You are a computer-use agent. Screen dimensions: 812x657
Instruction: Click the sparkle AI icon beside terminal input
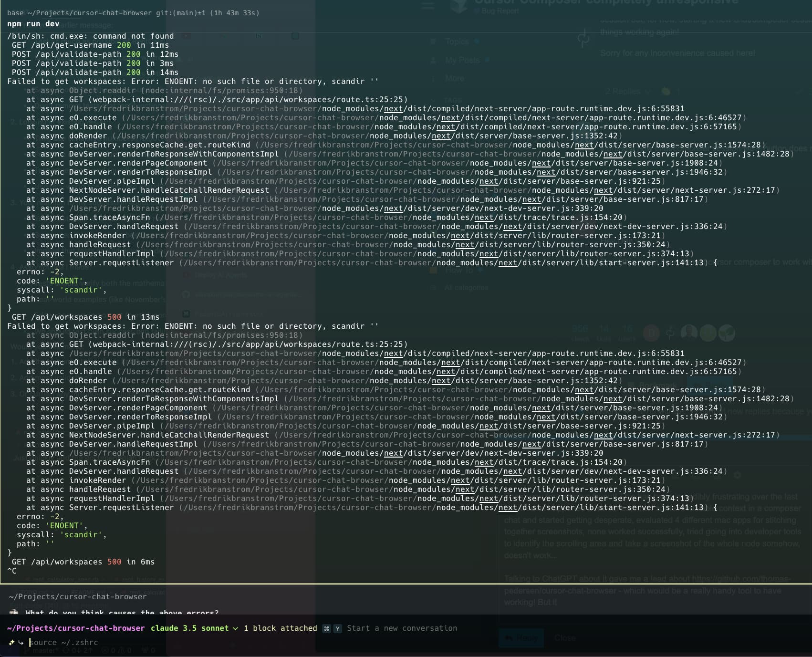click(12, 642)
